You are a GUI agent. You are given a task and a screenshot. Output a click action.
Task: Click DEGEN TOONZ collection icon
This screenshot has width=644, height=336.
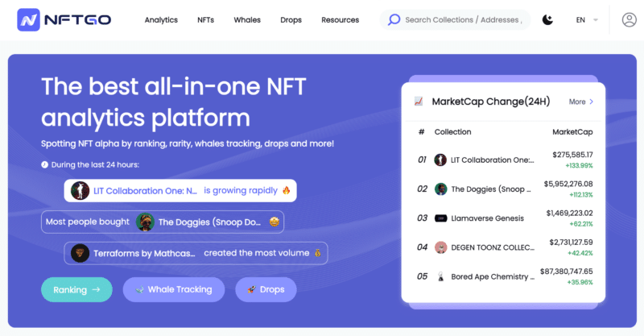440,247
